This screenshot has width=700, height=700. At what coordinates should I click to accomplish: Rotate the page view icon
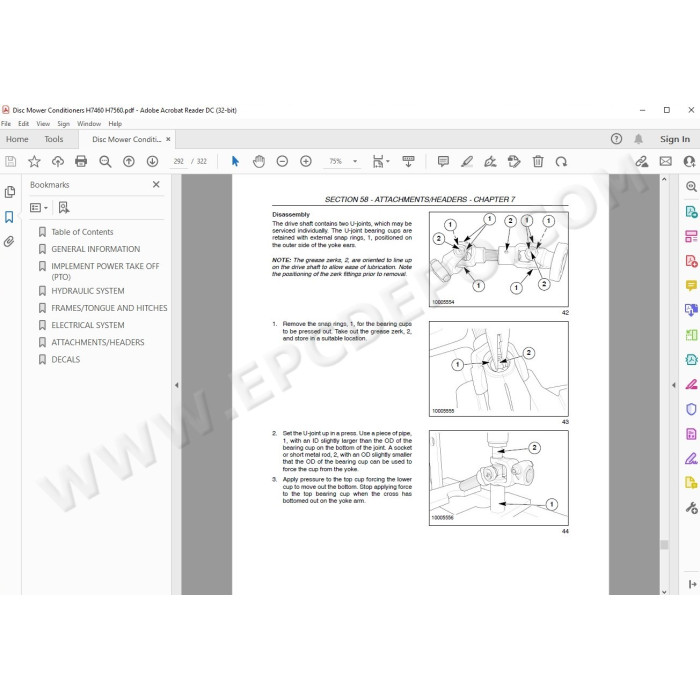[561, 161]
